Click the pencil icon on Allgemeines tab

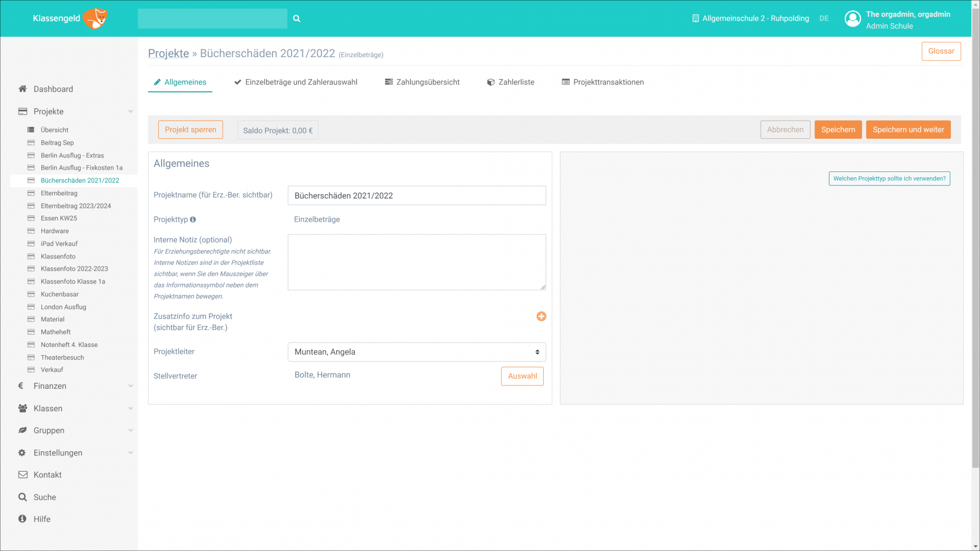(x=157, y=82)
